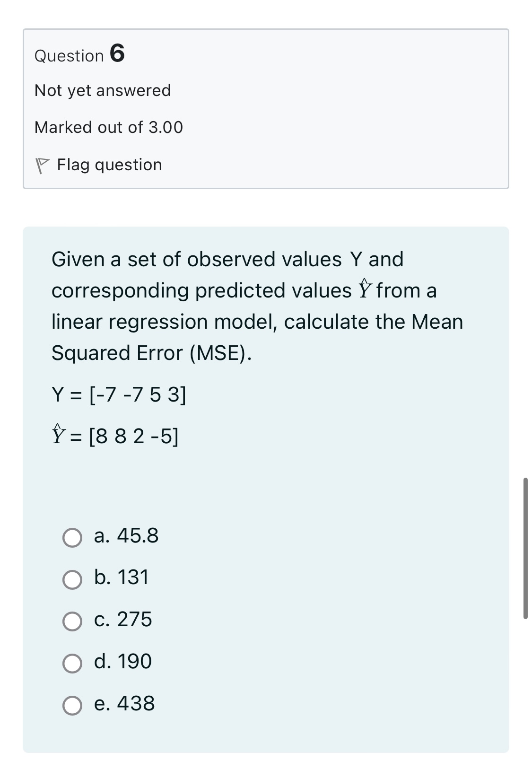Click the answer label 438
Viewport: 532px width, 761px height.
pyautogui.click(x=124, y=705)
